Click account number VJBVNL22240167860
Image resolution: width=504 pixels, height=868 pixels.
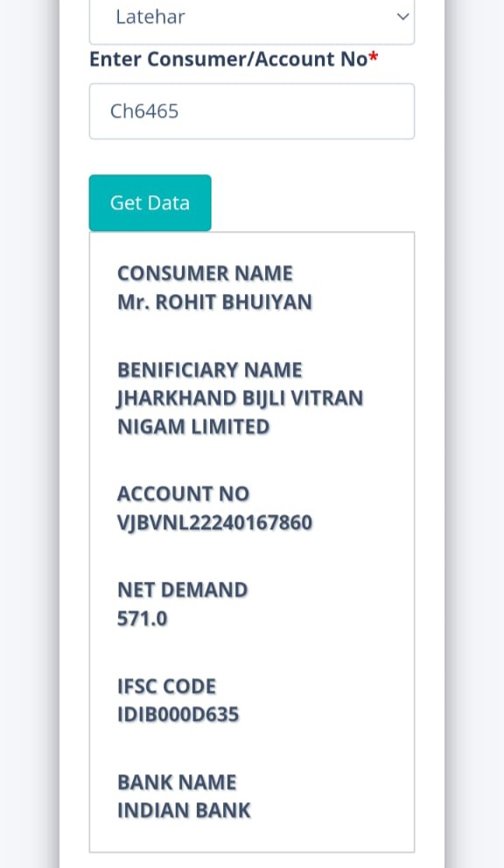pyautogui.click(x=215, y=522)
